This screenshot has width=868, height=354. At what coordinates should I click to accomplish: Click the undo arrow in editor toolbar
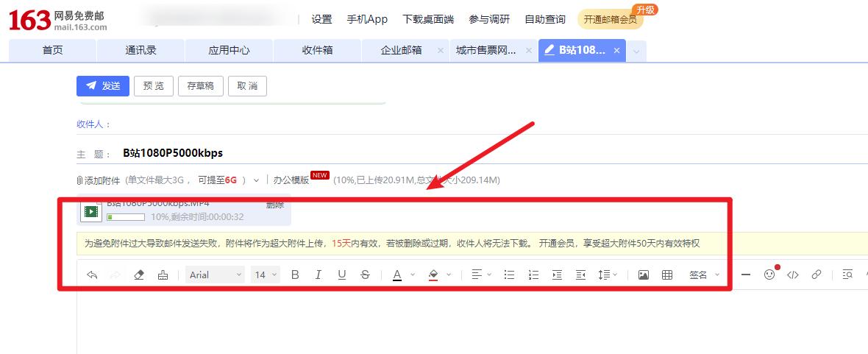pyautogui.click(x=92, y=275)
